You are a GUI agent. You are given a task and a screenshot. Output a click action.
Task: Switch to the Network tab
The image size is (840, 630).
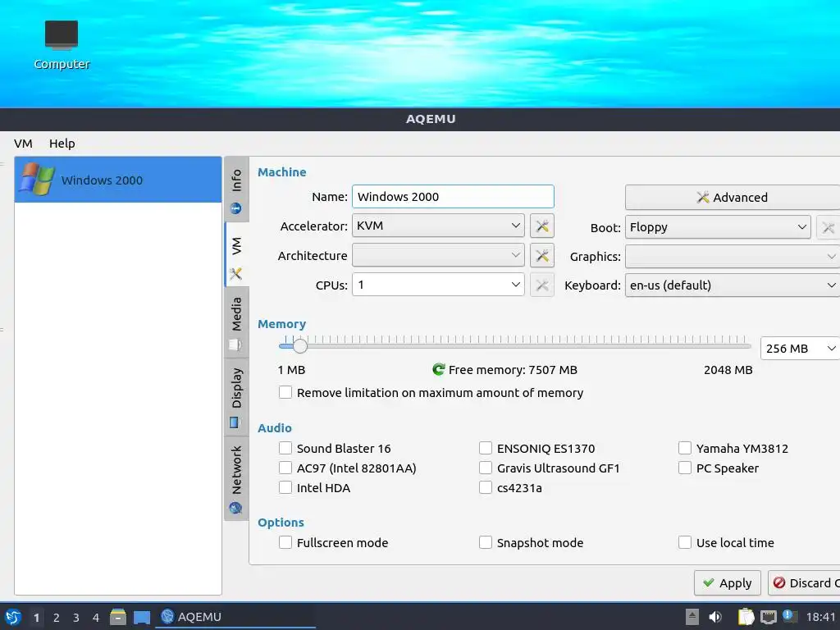(x=236, y=478)
